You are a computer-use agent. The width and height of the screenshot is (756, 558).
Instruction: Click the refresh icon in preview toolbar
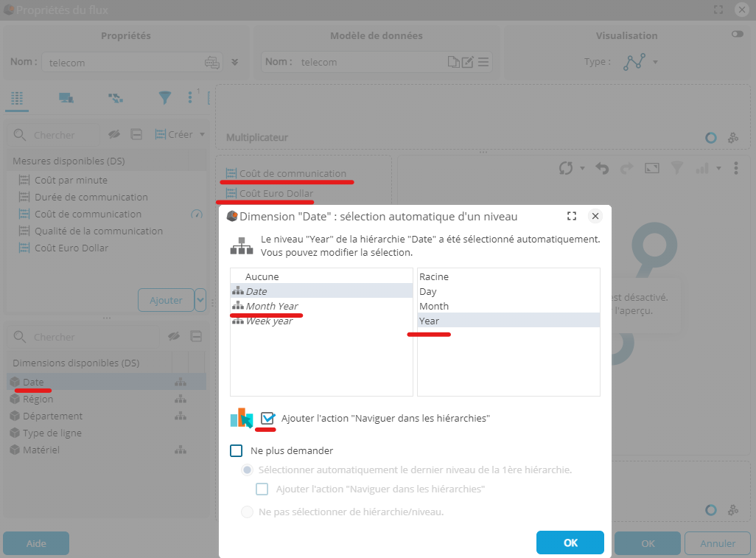point(565,168)
